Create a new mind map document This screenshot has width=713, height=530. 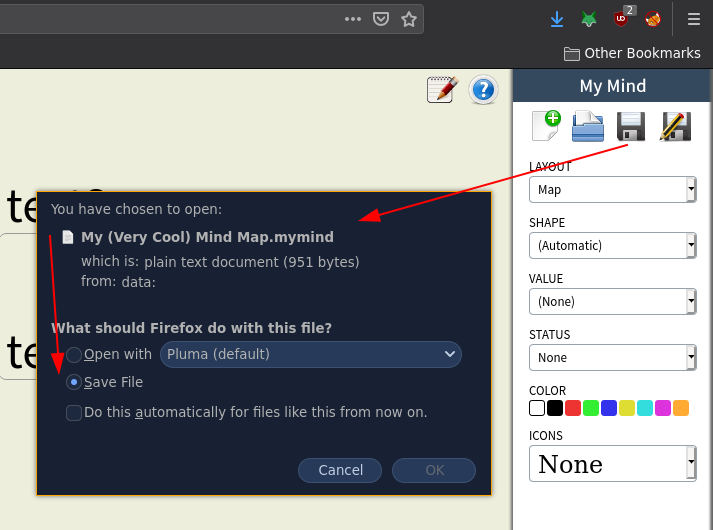pyautogui.click(x=547, y=126)
